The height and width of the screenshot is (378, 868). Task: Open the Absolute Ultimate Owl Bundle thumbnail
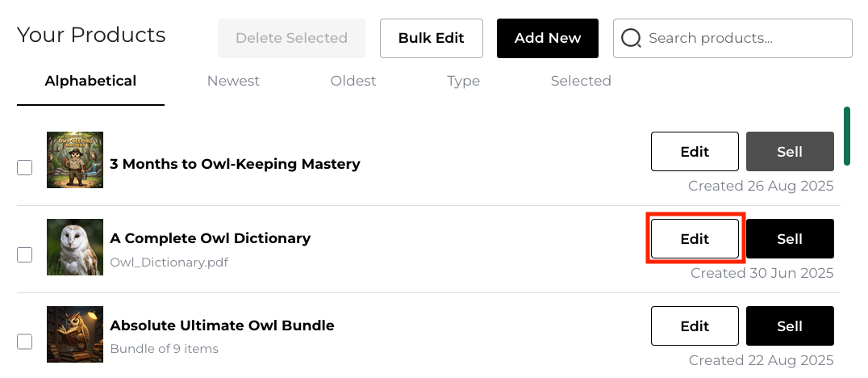(x=75, y=334)
